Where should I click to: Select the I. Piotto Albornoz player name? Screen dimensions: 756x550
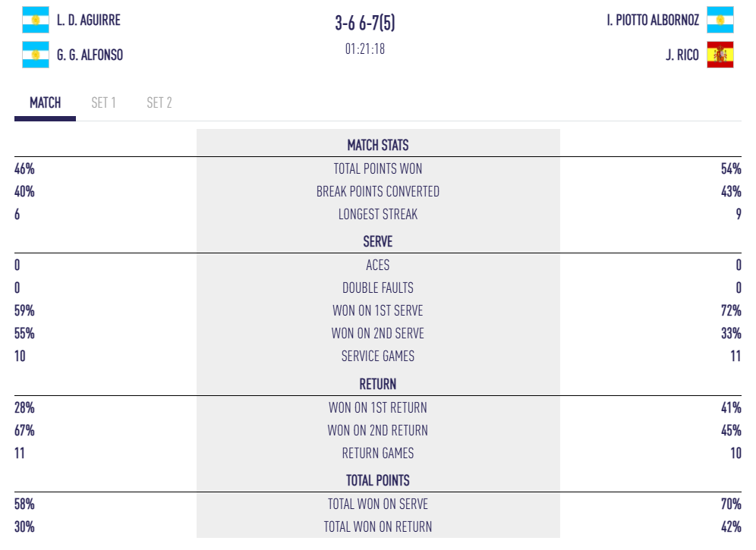click(653, 20)
